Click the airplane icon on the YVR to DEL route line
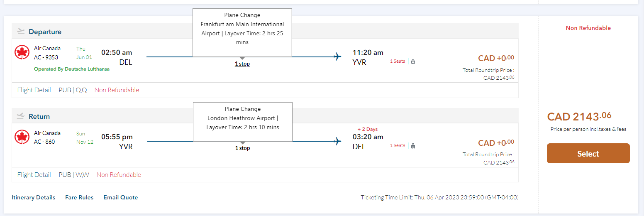Image resolution: width=644 pixels, height=216 pixels. pyautogui.click(x=338, y=141)
